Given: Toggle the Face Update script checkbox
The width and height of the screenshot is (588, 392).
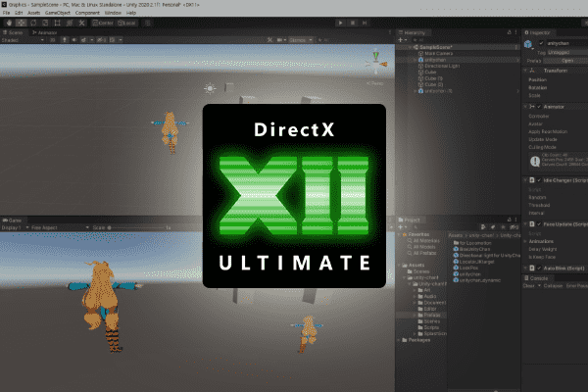Looking at the screenshot, I should 539,224.
